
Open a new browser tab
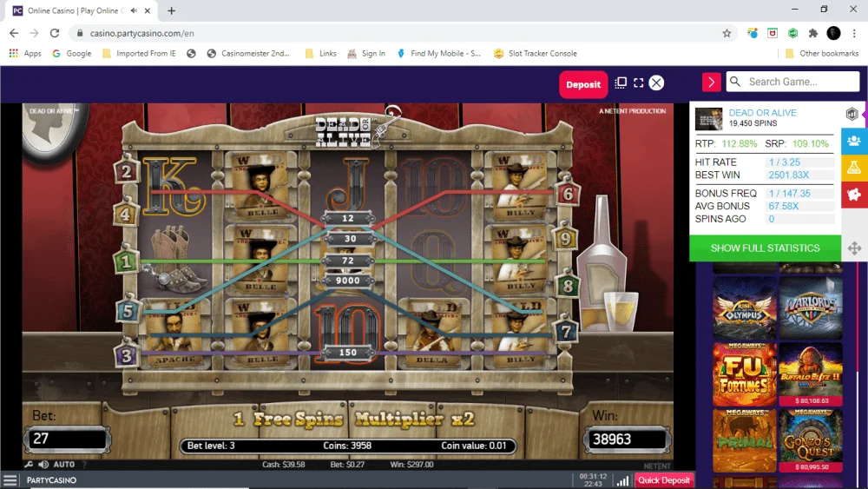click(172, 10)
